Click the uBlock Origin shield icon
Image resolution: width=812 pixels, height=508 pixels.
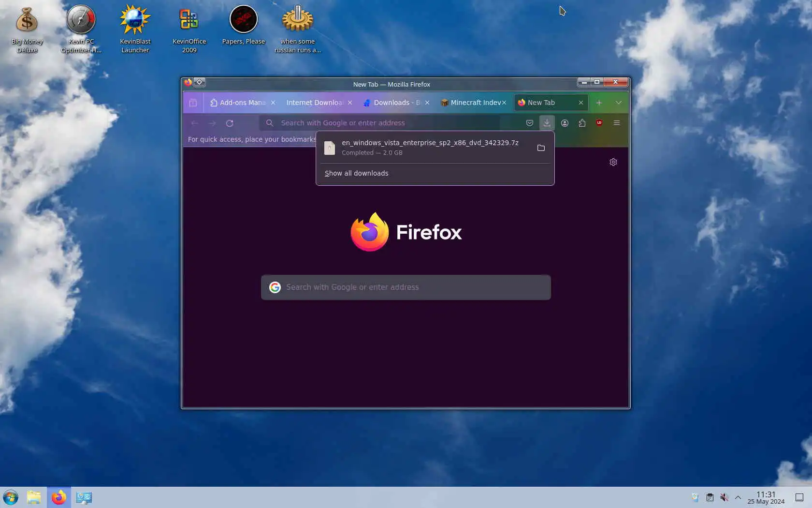coord(599,123)
